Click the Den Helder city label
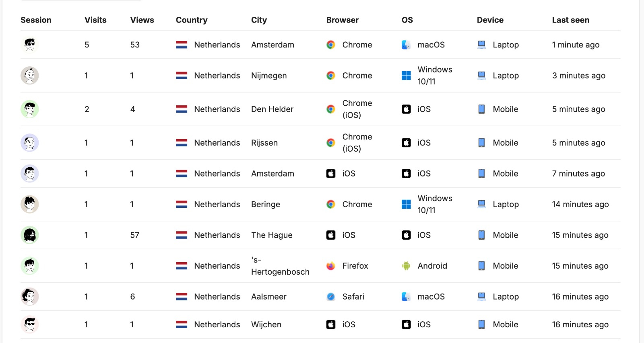Viewport: 644px width, 343px height. [x=272, y=109]
